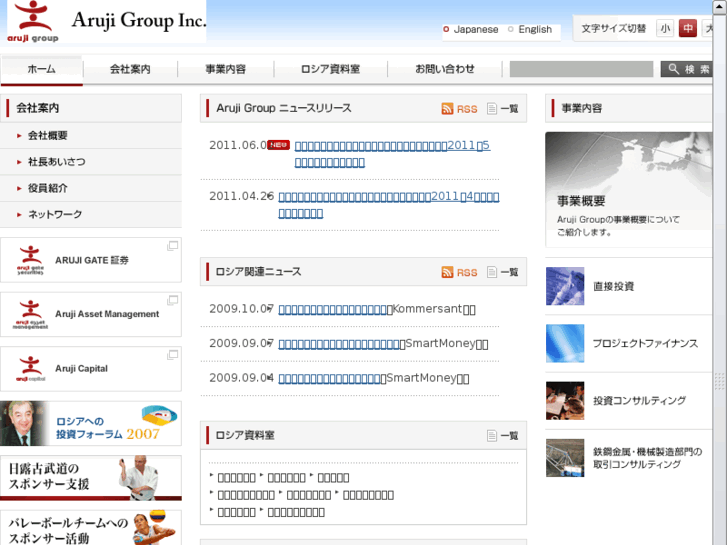The image size is (727, 545).
Task: Focus the site search input field
Action: (581, 69)
